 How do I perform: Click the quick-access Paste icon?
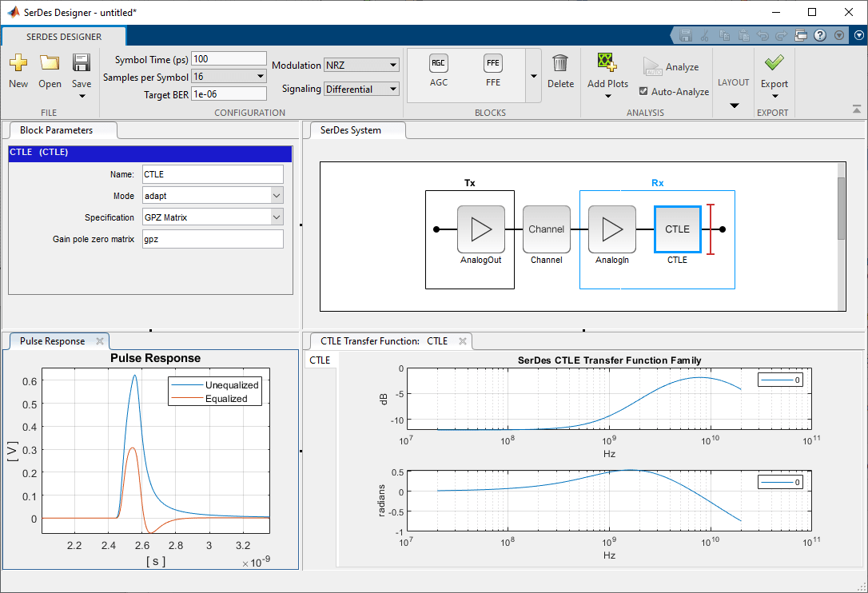click(743, 35)
